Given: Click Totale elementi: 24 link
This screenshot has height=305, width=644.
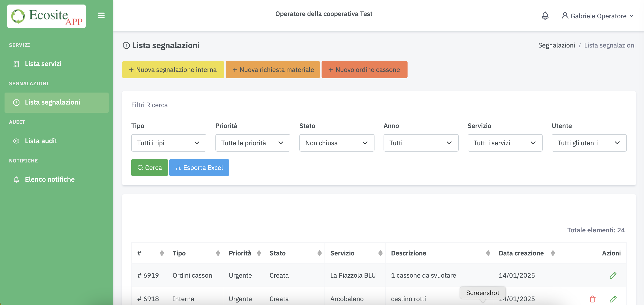Looking at the screenshot, I should click(596, 230).
